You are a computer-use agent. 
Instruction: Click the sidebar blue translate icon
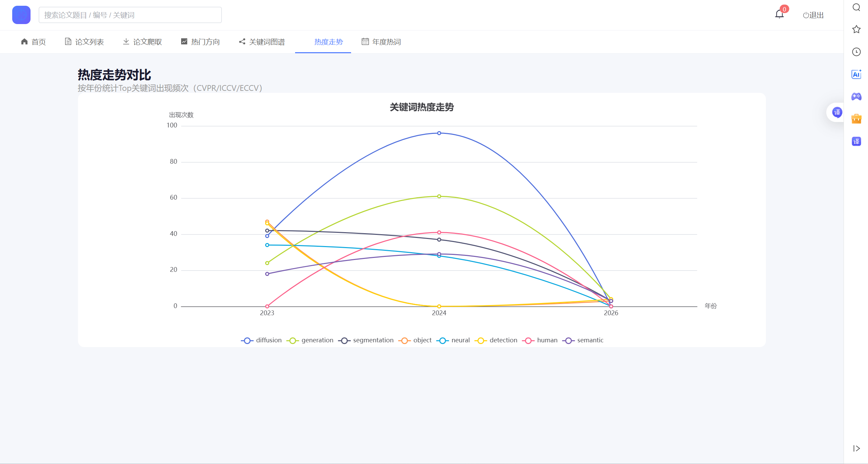pos(856,141)
